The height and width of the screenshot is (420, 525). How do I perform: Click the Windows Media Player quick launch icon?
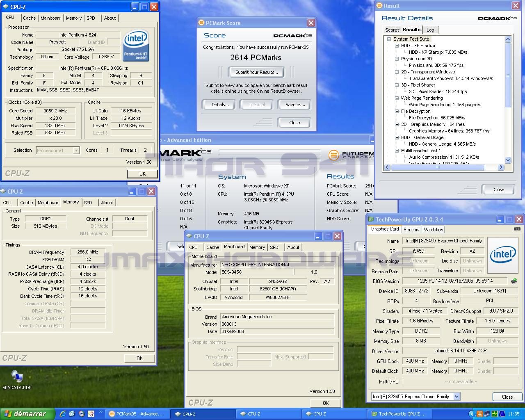[x=81, y=414]
